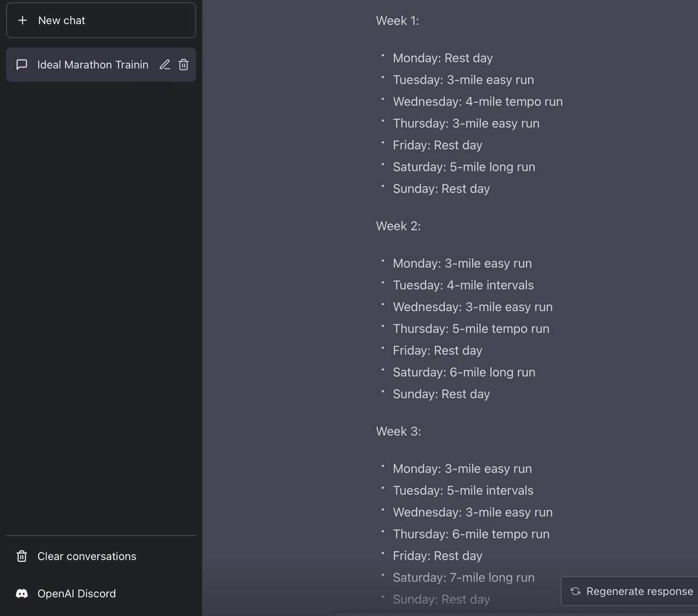The height and width of the screenshot is (616, 698).
Task: Click the refresh icon in Regenerate response
Action: click(x=575, y=592)
